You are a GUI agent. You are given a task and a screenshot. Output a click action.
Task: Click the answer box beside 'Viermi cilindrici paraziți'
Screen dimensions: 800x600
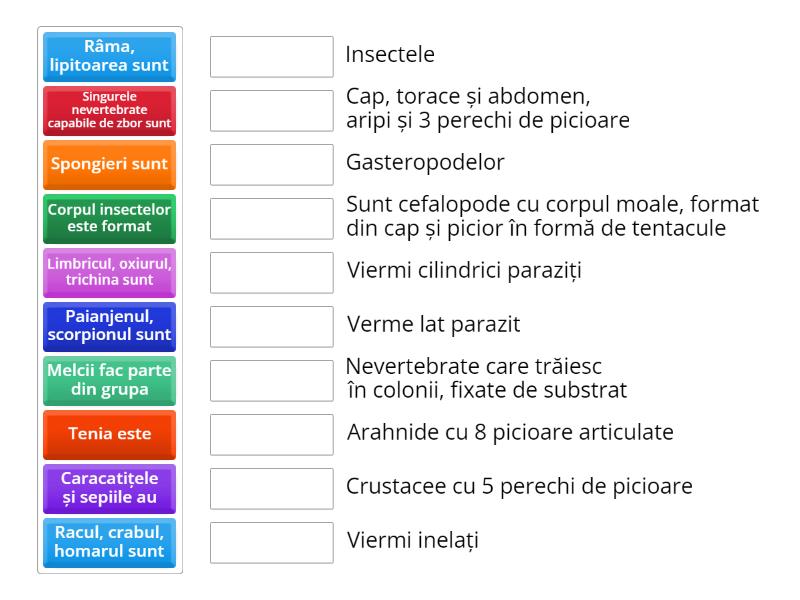[270, 272]
